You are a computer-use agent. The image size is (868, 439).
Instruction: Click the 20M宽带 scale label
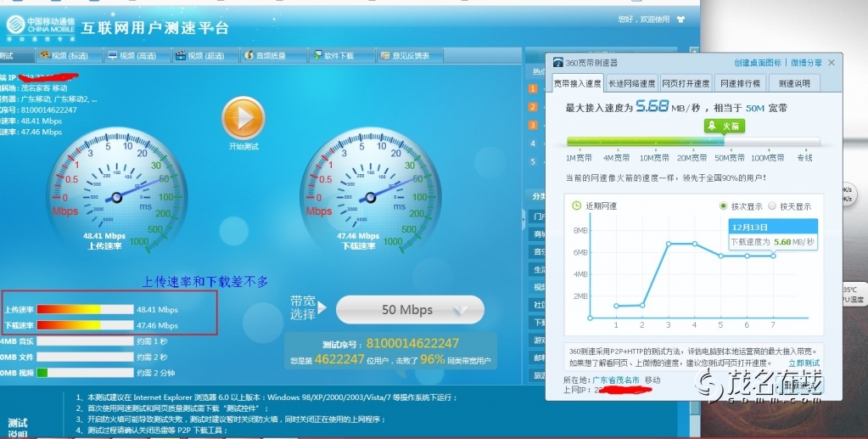(692, 158)
